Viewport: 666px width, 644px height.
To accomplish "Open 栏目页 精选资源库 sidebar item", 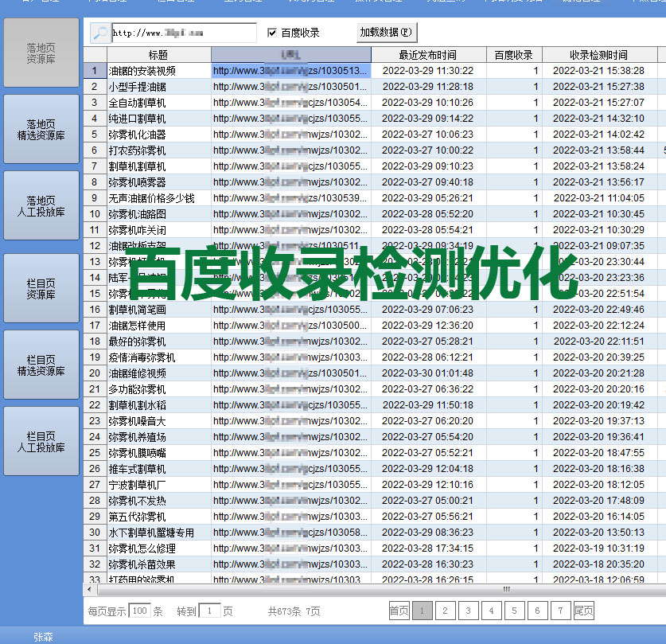I will coord(41,365).
